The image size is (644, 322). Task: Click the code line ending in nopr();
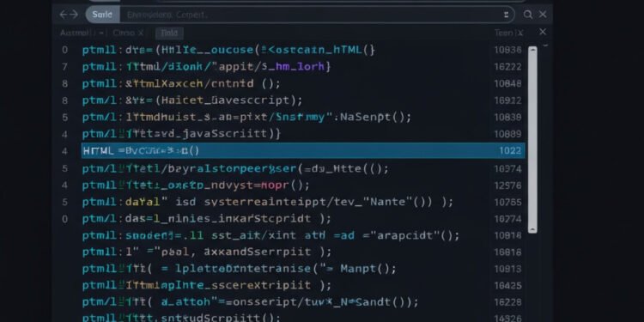tap(196, 185)
